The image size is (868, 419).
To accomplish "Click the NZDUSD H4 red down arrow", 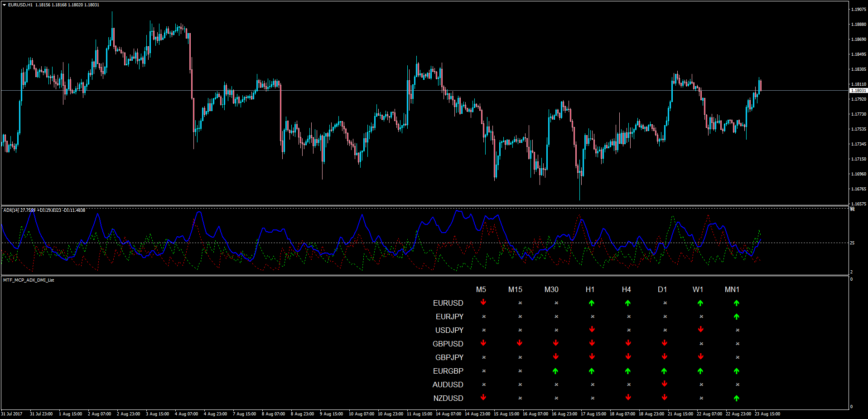I will (628, 398).
